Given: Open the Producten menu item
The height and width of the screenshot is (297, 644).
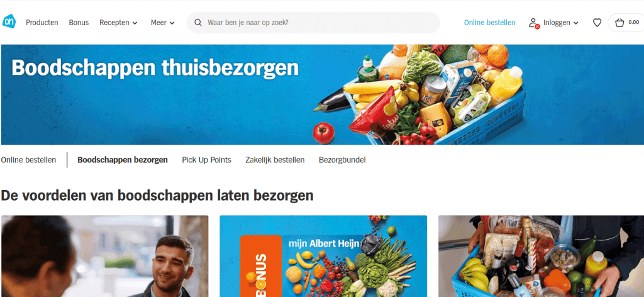Looking at the screenshot, I should (42, 23).
